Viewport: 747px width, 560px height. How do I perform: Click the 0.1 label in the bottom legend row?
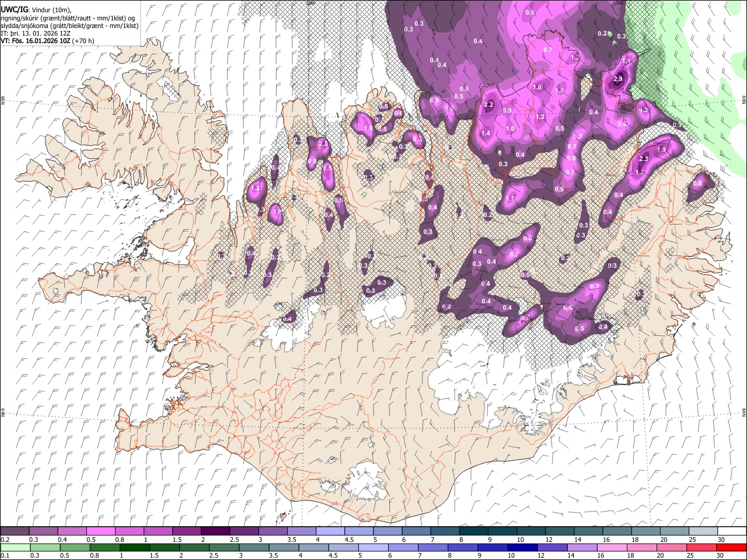tap(5, 556)
